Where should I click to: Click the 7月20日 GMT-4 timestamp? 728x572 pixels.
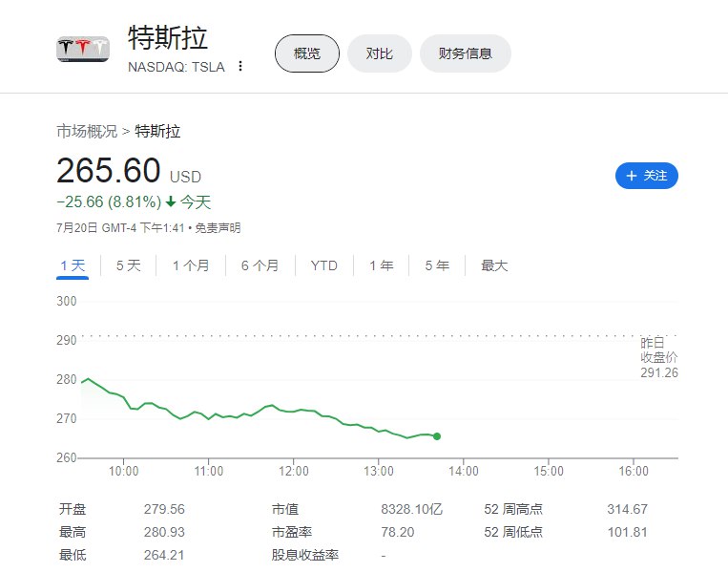click(120, 227)
